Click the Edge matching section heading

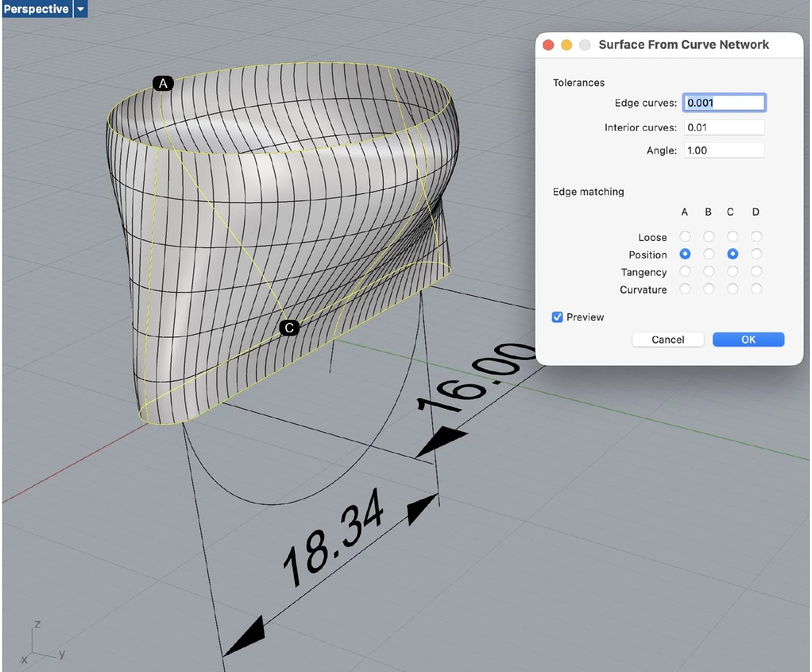[x=588, y=192]
